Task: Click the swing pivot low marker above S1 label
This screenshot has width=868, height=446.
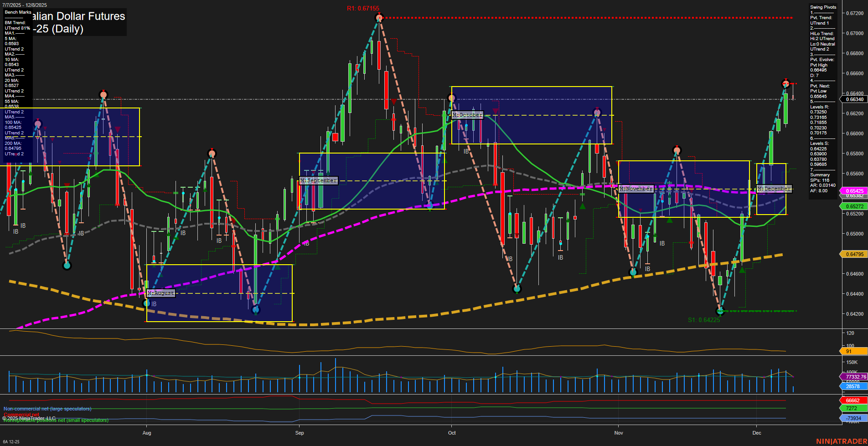Action: (x=720, y=311)
